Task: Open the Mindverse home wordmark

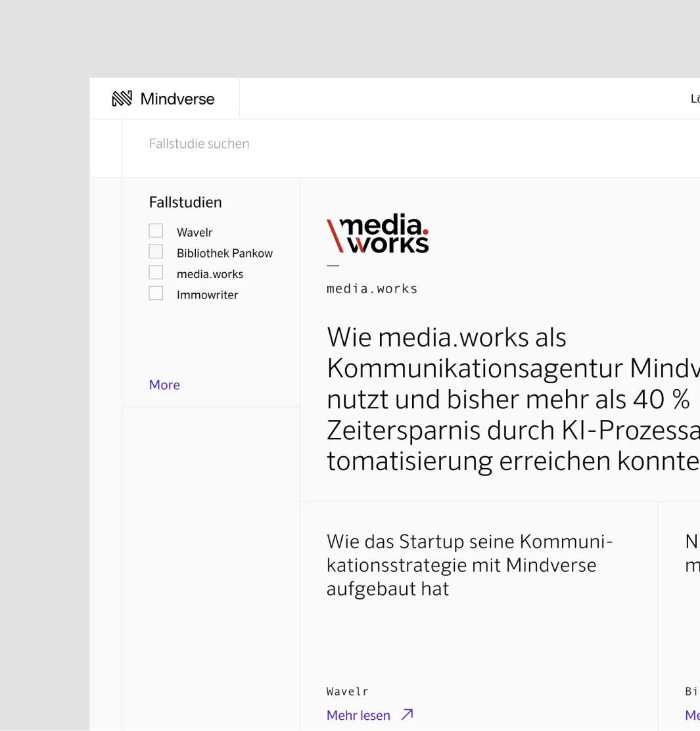Action: tap(177, 99)
